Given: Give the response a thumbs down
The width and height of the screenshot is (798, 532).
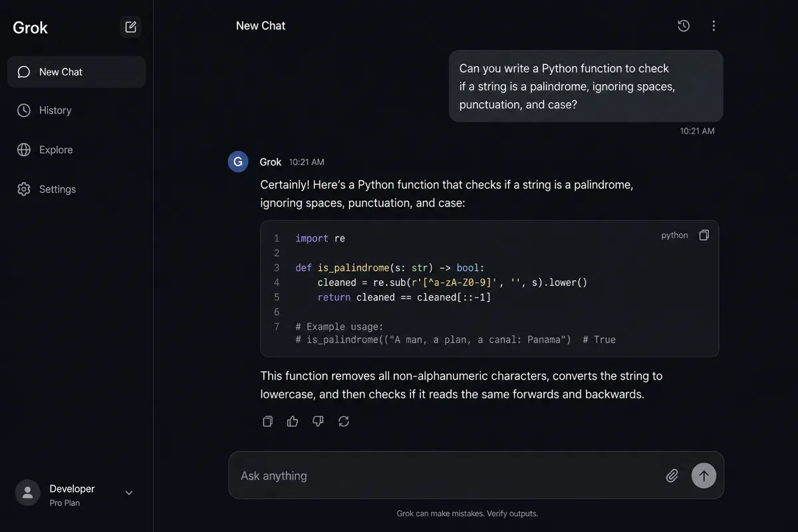Looking at the screenshot, I should [318, 421].
